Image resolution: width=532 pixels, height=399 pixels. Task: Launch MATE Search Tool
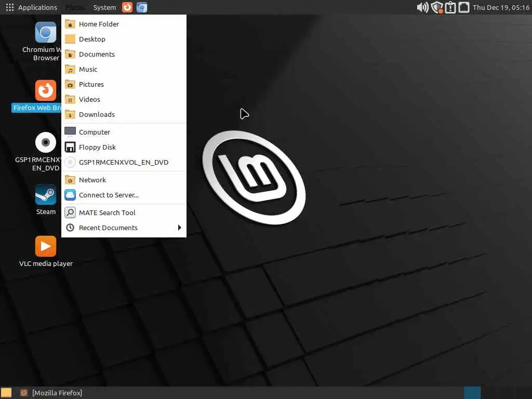click(x=124, y=212)
